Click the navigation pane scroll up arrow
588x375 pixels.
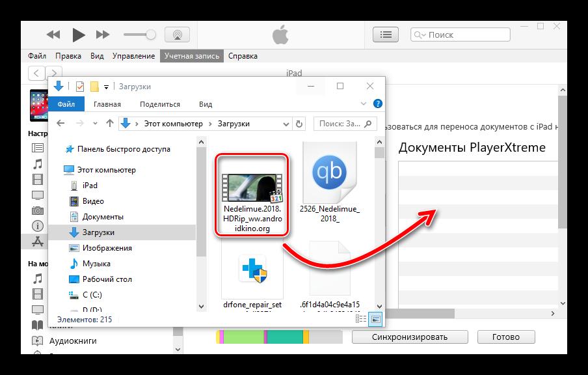pos(202,142)
